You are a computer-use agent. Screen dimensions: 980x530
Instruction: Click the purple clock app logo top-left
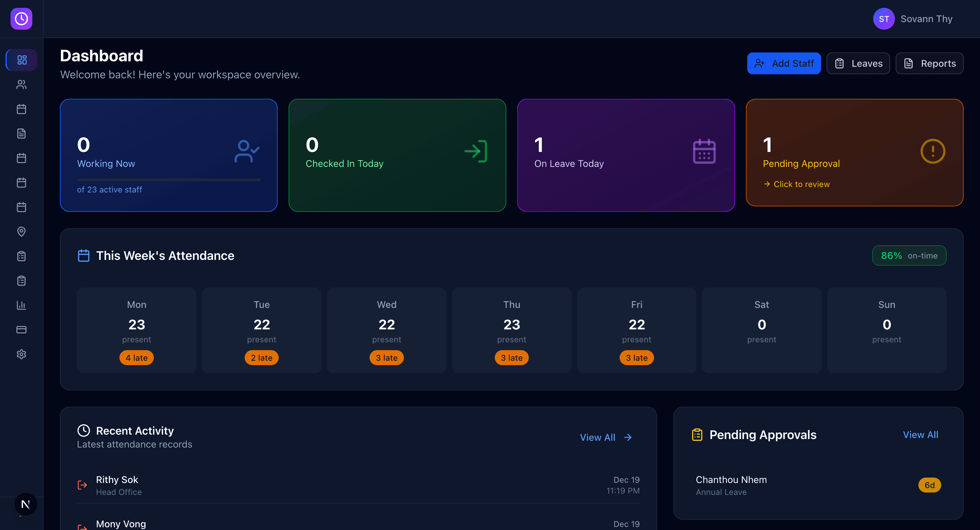tap(21, 19)
